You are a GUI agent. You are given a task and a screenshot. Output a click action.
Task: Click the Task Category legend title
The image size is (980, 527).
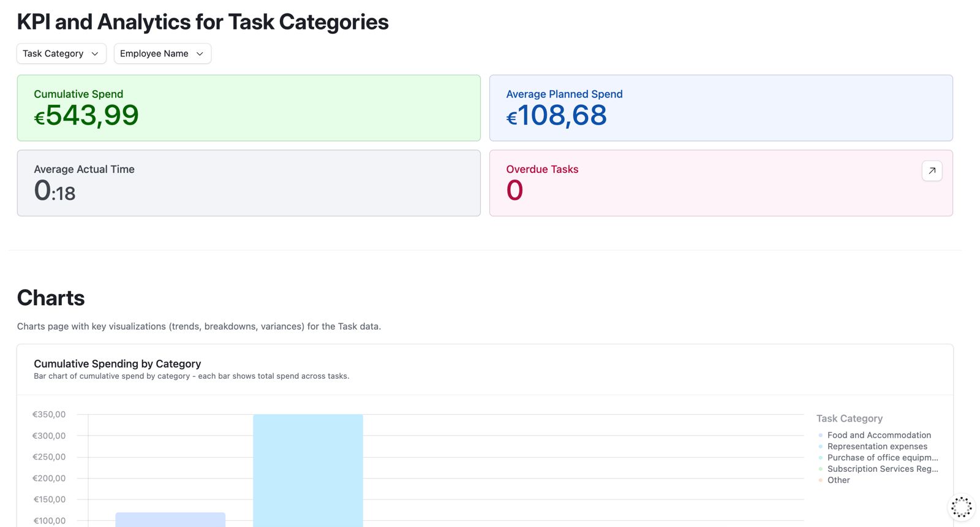point(850,419)
